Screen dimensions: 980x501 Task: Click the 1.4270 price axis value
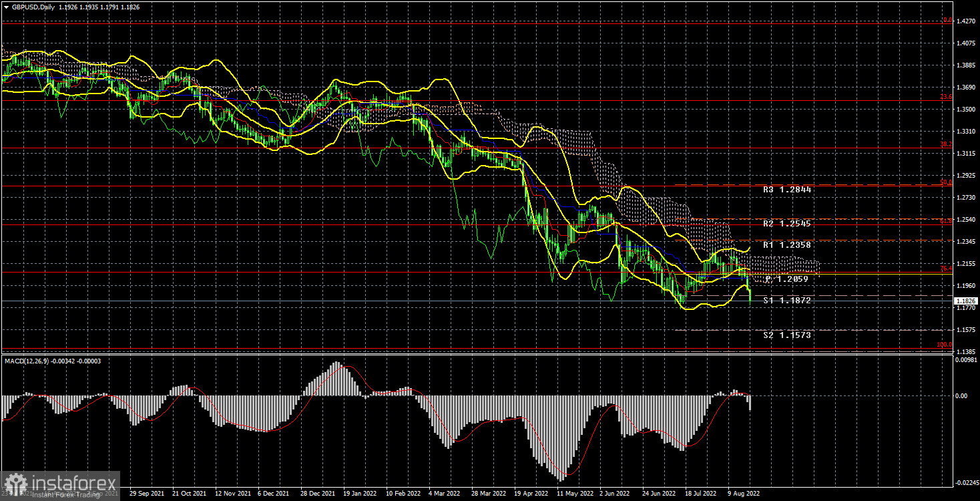click(x=965, y=21)
